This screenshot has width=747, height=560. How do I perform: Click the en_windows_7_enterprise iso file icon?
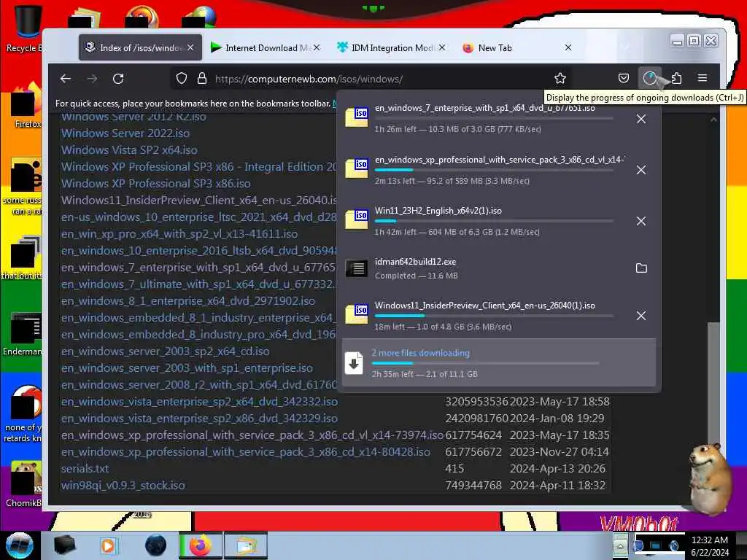point(356,117)
